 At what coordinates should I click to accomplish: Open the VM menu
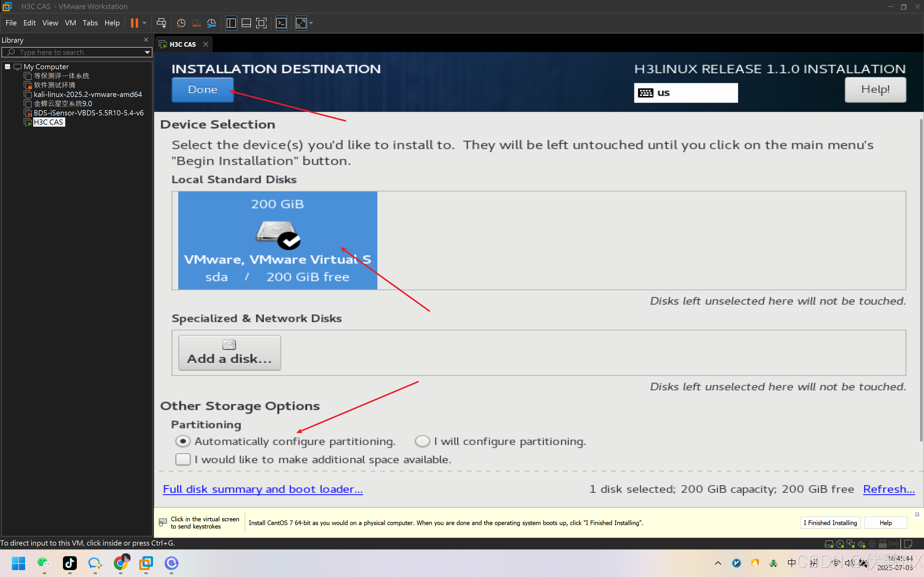[x=70, y=23]
